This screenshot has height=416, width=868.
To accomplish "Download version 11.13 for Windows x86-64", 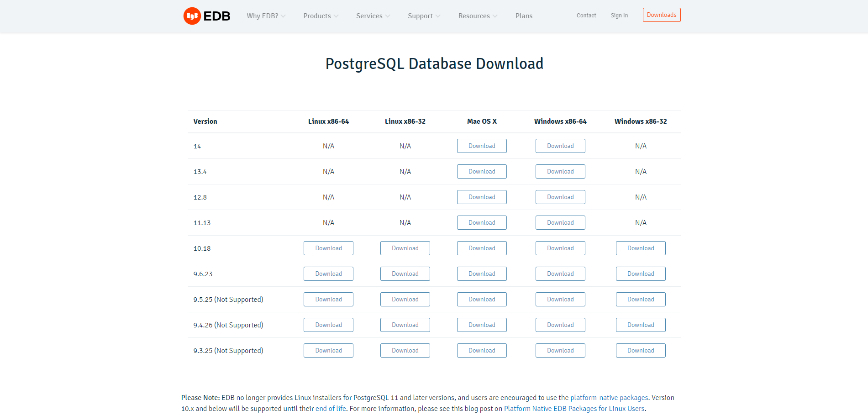I will pyautogui.click(x=560, y=223).
